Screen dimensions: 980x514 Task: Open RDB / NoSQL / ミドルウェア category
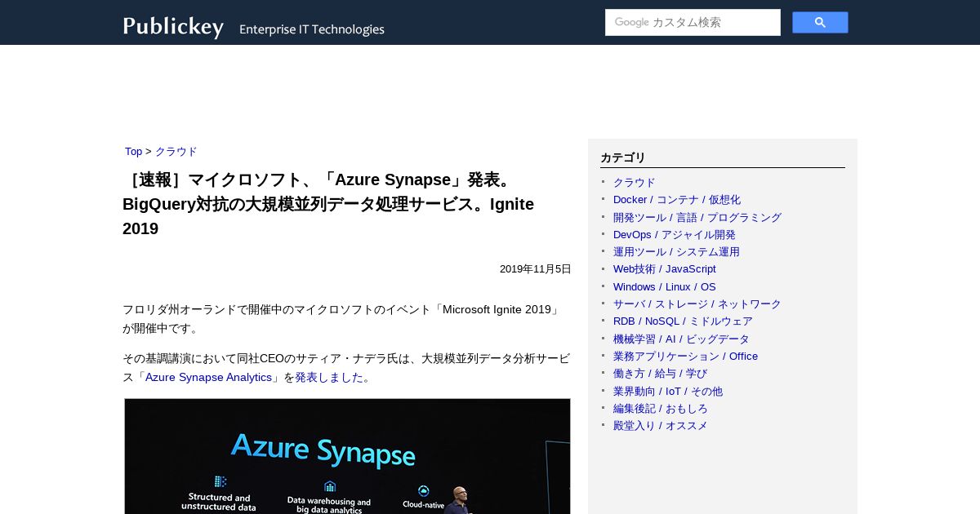pos(683,321)
